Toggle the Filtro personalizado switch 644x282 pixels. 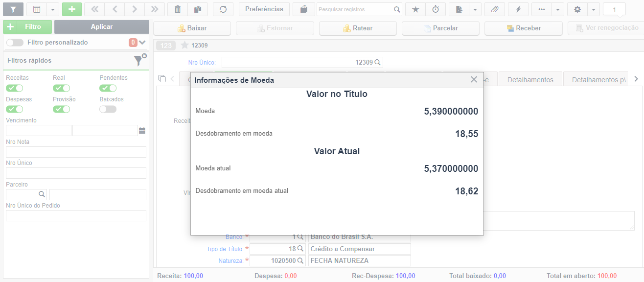tap(15, 43)
